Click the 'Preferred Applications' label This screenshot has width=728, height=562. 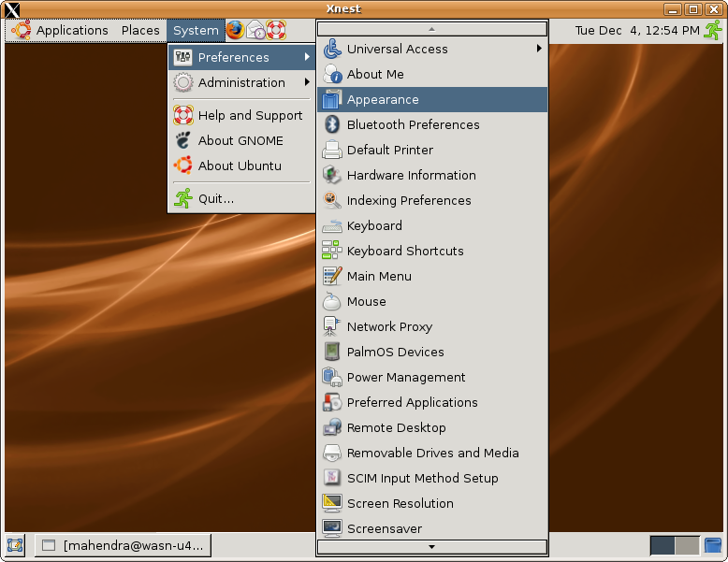pos(412,403)
